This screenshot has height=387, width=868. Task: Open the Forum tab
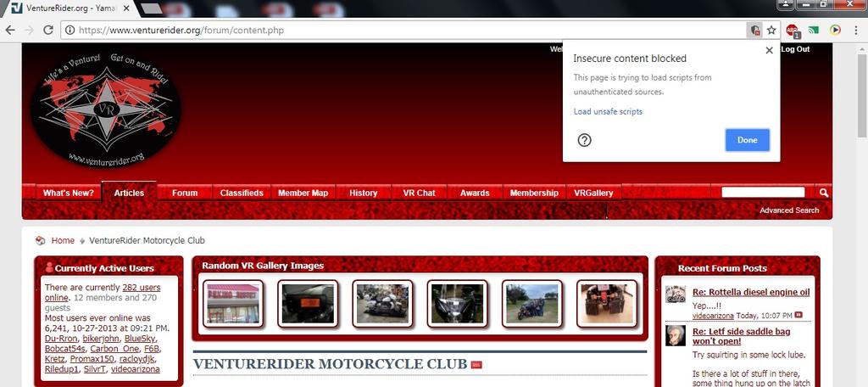[185, 193]
